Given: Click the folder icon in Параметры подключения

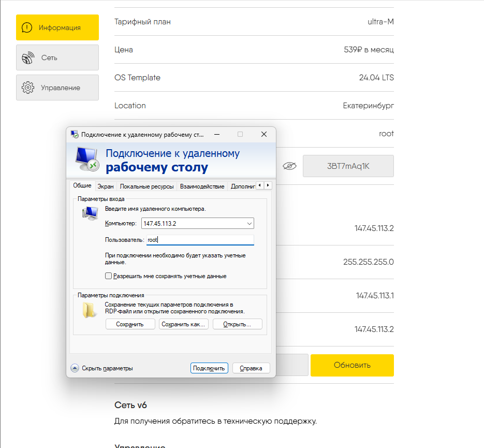Looking at the screenshot, I should pos(89,310).
